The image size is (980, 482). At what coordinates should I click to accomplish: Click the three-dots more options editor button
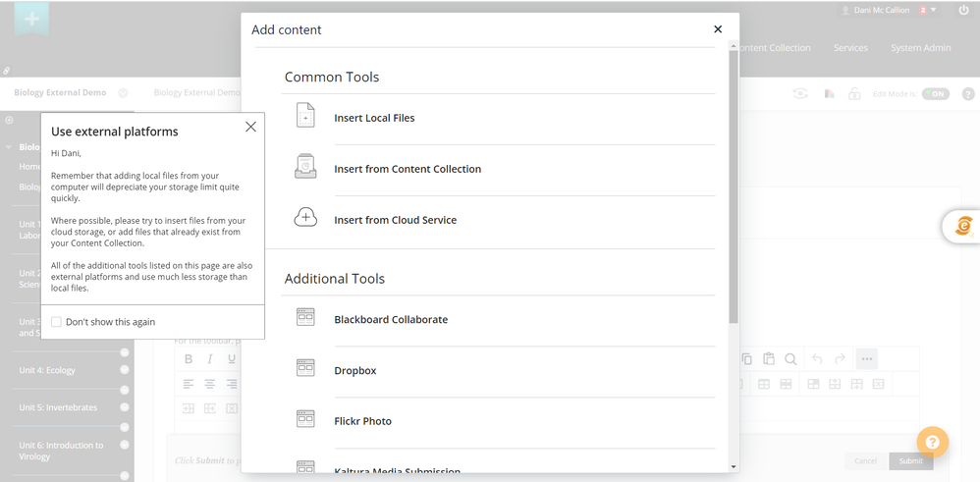pos(866,359)
